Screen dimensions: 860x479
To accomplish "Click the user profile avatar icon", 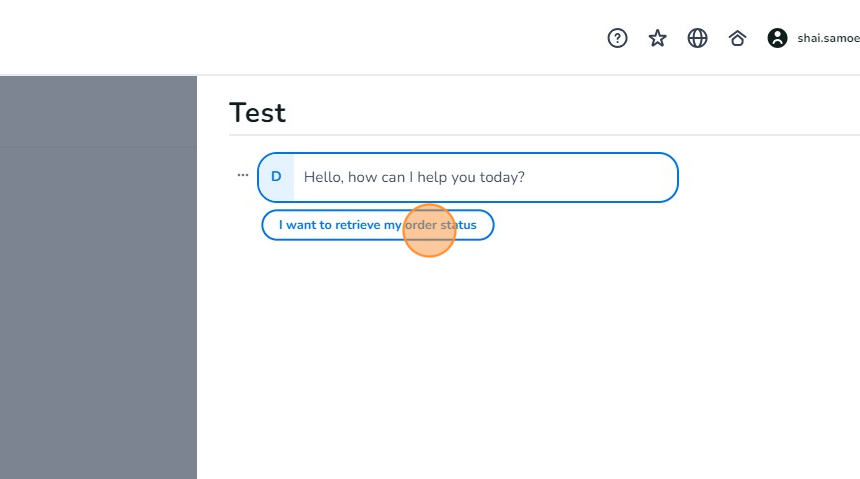I will click(x=777, y=38).
